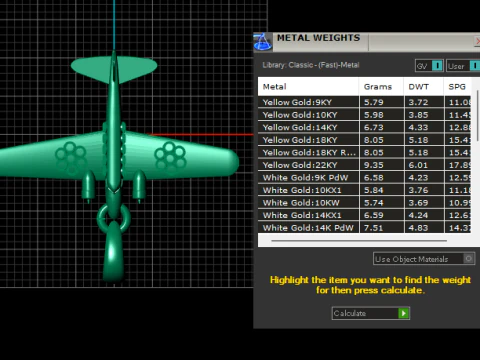
Task: Click the 9.35 grams value
Action: pos(374,165)
